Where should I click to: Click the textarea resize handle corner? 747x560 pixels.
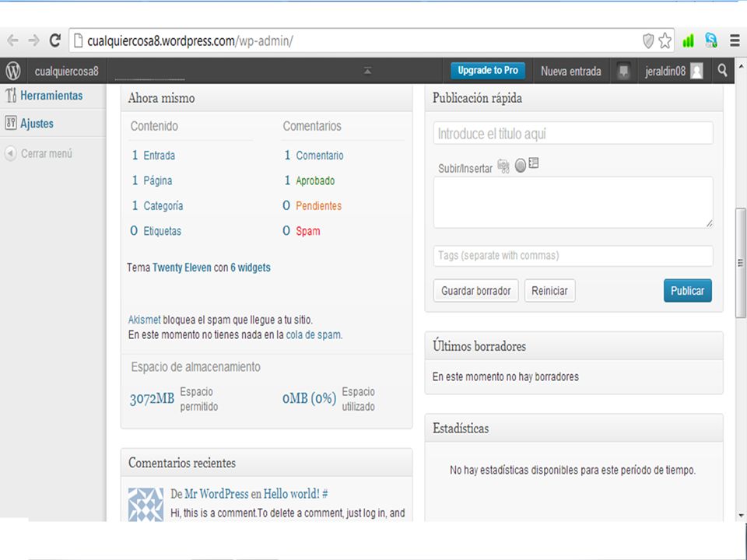tap(709, 224)
